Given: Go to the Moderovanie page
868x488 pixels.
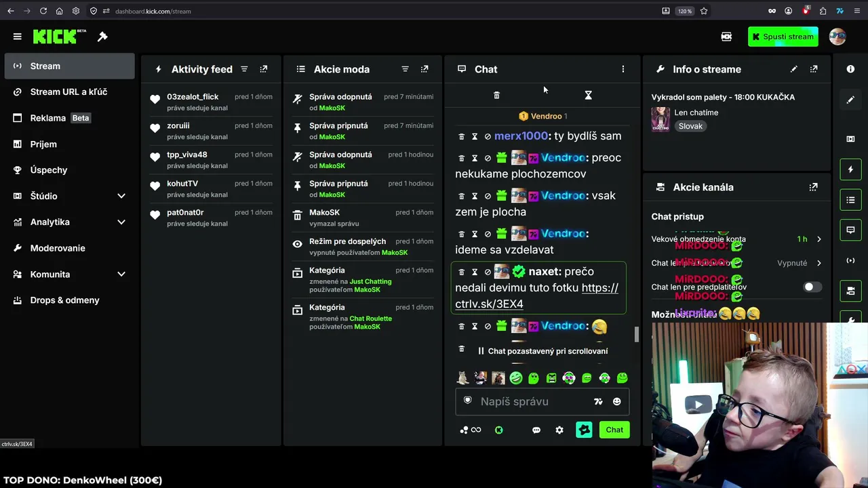Looking at the screenshot, I should click(x=70, y=248).
